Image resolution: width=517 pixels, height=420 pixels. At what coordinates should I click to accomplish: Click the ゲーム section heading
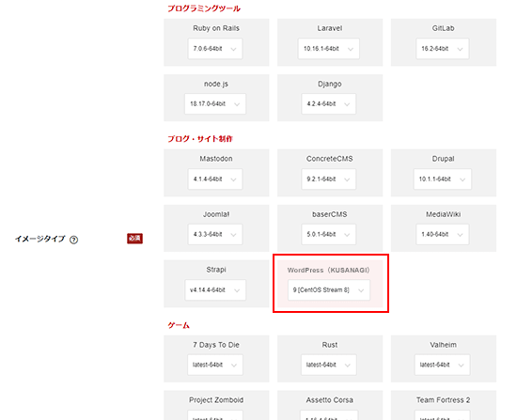[179, 325]
